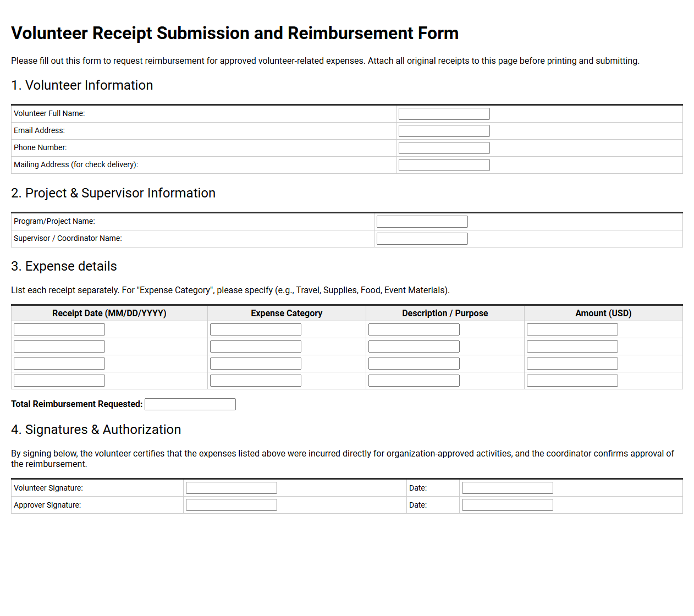Click the '2. Project & Supervisor Information' heading
The image size is (694, 616).
(113, 193)
